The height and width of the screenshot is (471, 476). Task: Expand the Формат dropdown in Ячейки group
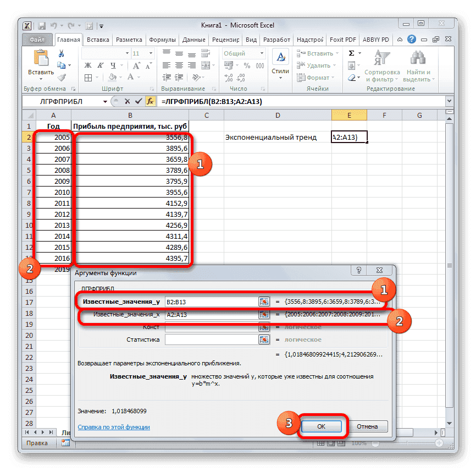[318, 77]
